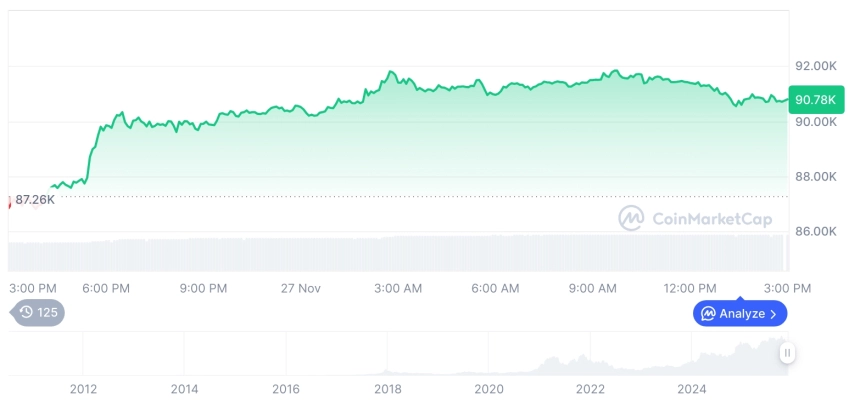This screenshot has height=401, width=860.
Task: Click the clock history icon beside 125
Action: pos(26,313)
